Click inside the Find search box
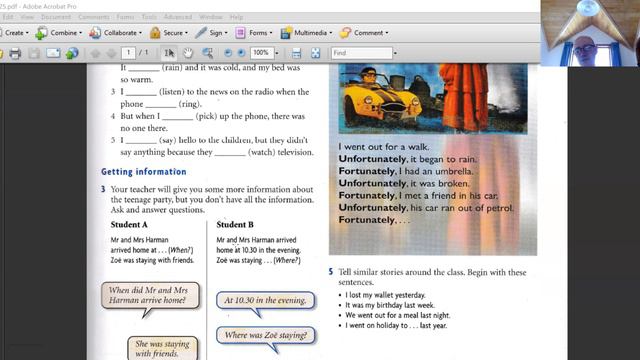Viewport: 640px width, 360px height. [362, 53]
